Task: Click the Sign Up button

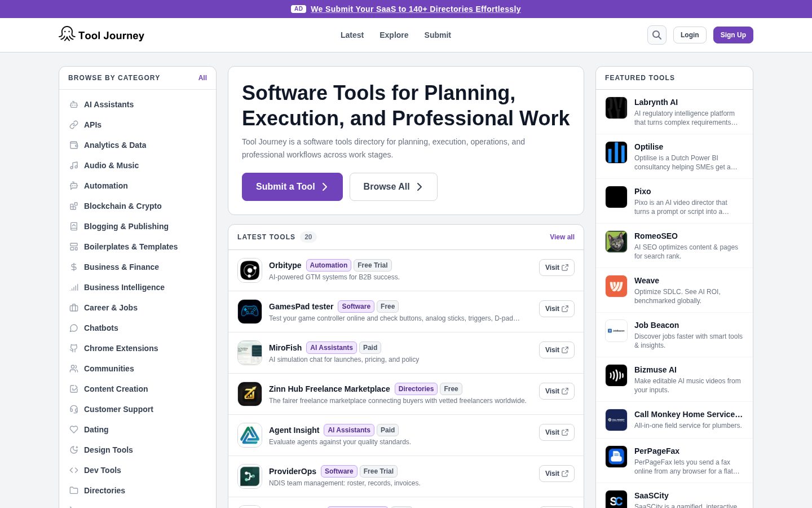Action: tap(733, 35)
